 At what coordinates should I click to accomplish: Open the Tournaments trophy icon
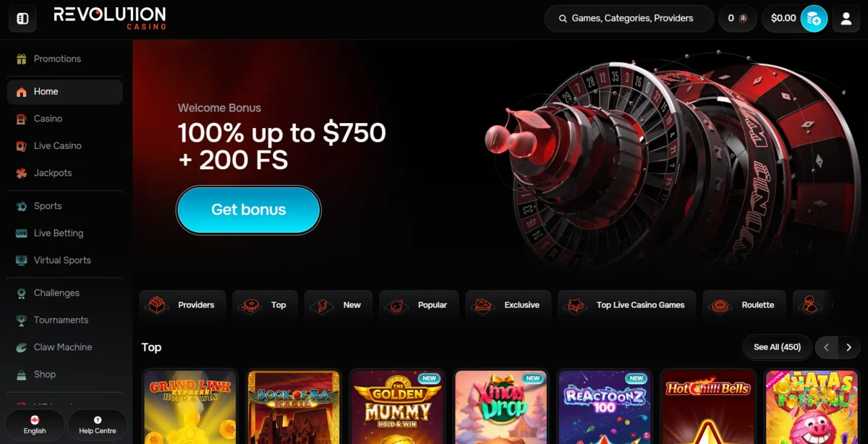coord(21,320)
